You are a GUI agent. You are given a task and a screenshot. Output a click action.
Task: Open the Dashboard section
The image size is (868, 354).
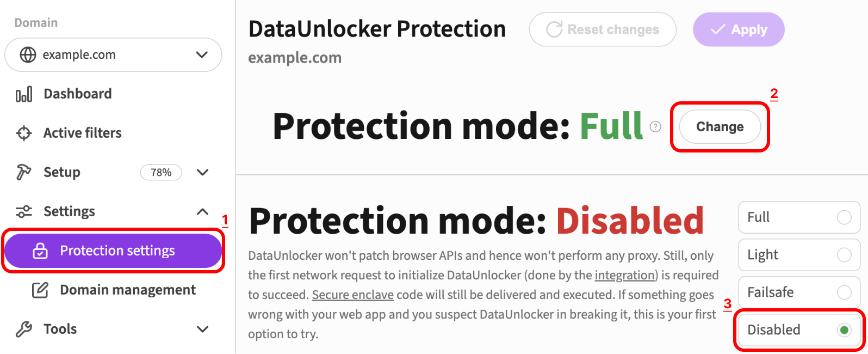(x=77, y=93)
